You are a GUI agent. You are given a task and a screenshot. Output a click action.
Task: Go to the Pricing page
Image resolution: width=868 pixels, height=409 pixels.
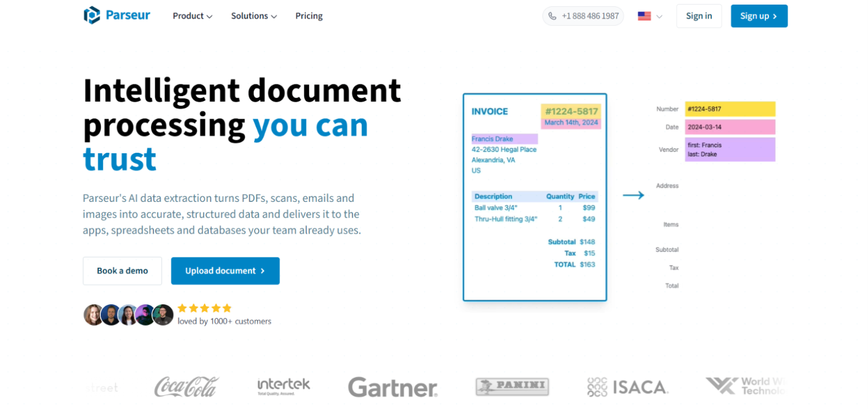coord(309,16)
